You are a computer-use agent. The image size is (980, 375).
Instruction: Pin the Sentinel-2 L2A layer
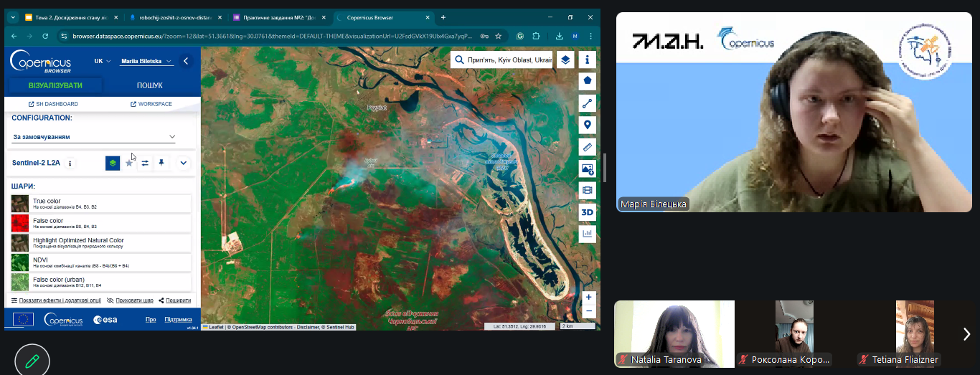click(161, 163)
